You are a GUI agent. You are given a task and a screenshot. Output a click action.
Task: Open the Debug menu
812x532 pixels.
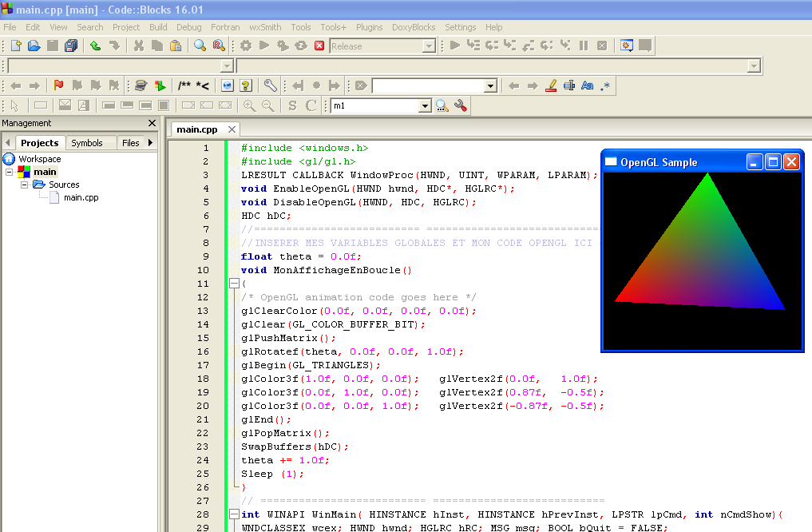coord(189,27)
